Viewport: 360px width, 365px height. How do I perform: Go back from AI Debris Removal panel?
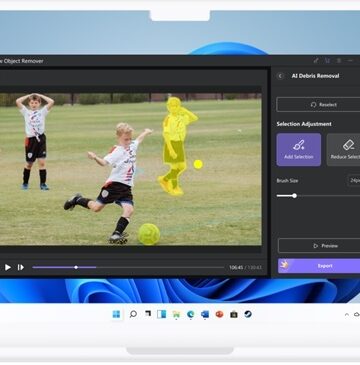point(280,76)
